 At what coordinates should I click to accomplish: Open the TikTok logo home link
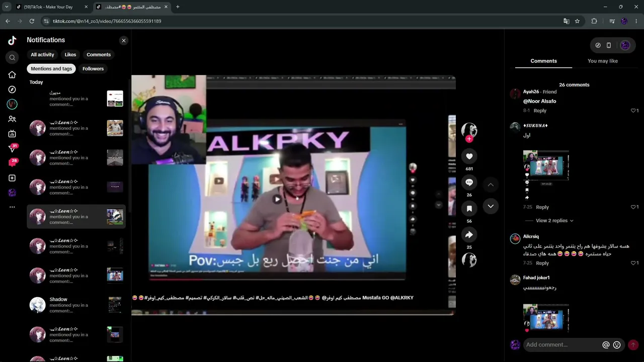tap(12, 40)
